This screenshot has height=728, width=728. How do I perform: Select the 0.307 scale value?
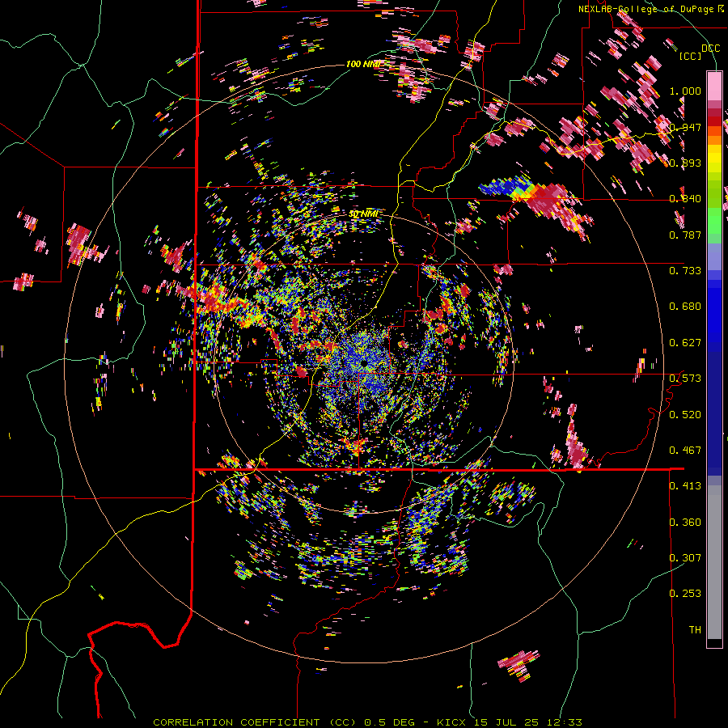click(685, 558)
